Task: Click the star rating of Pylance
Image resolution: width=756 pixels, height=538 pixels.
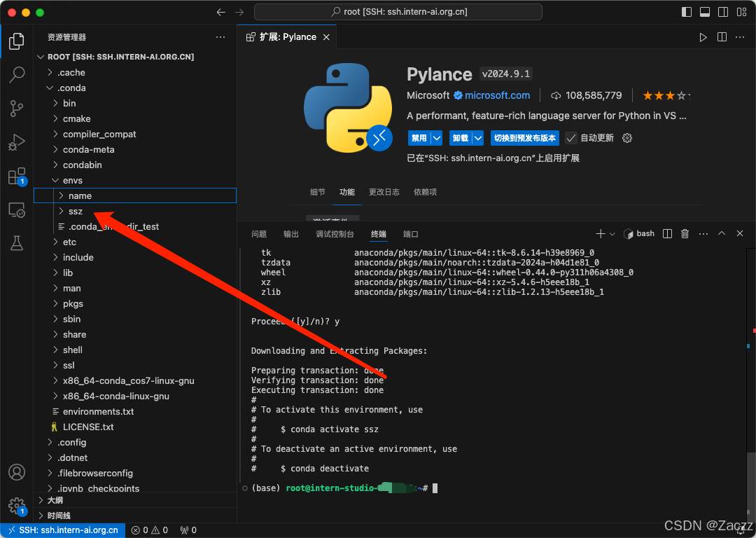Action: pos(666,95)
